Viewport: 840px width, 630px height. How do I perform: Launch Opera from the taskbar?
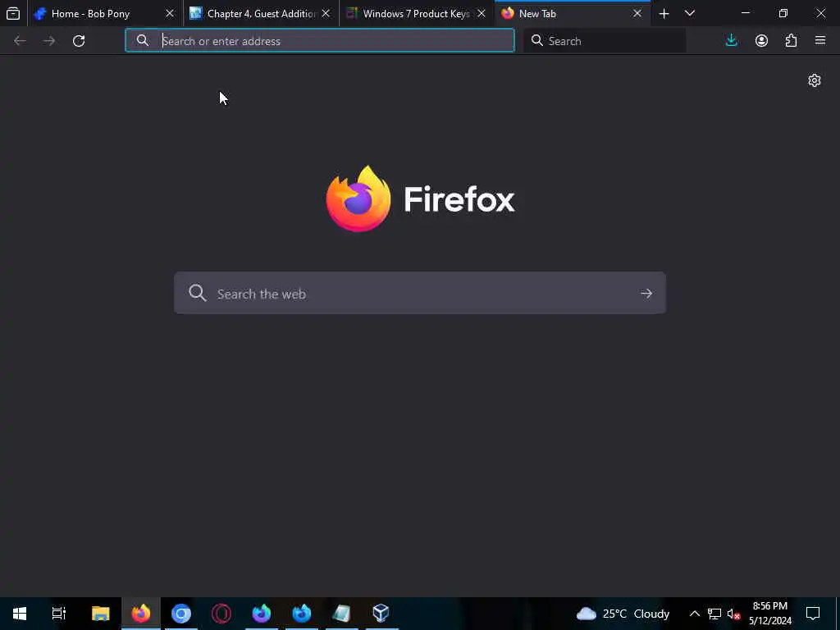click(221, 614)
